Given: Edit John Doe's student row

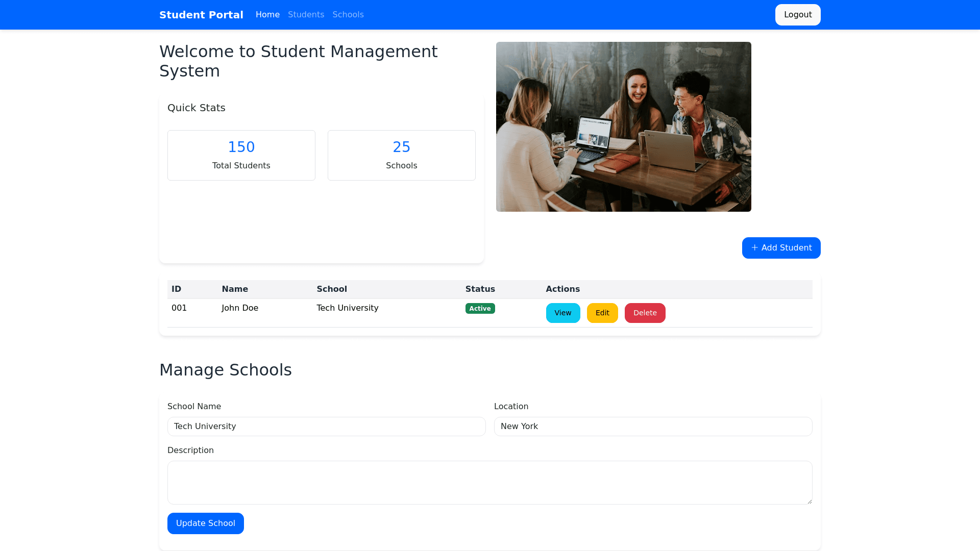Looking at the screenshot, I should pyautogui.click(x=602, y=313).
